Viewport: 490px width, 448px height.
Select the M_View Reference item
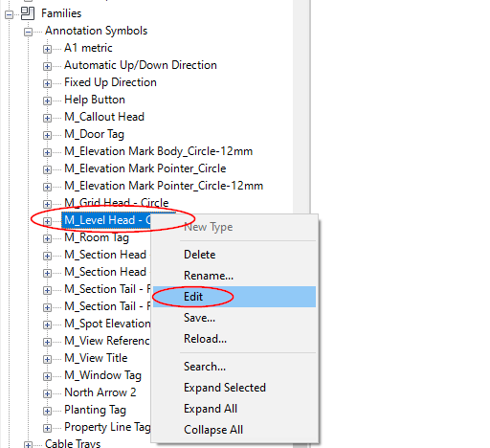tap(107, 341)
